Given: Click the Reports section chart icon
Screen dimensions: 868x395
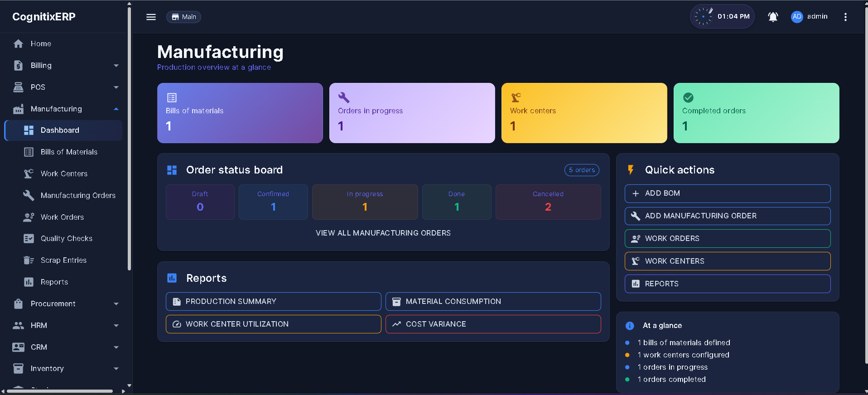Looking at the screenshot, I should (172, 278).
